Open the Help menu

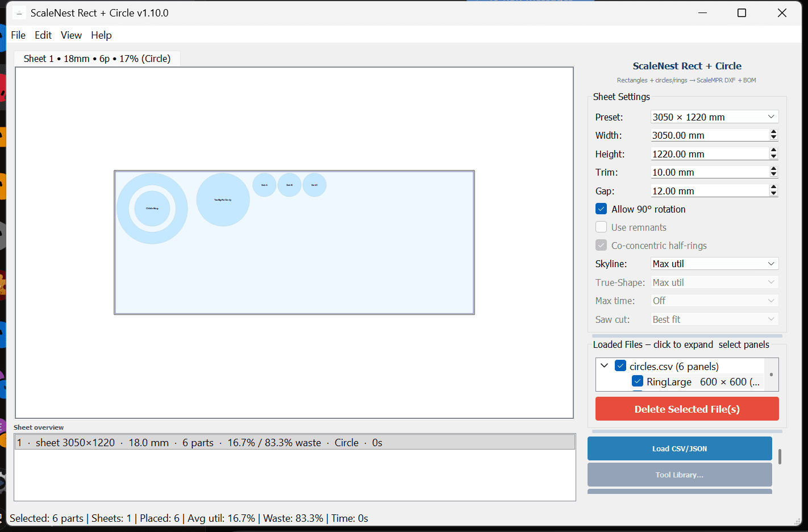pyautogui.click(x=101, y=35)
